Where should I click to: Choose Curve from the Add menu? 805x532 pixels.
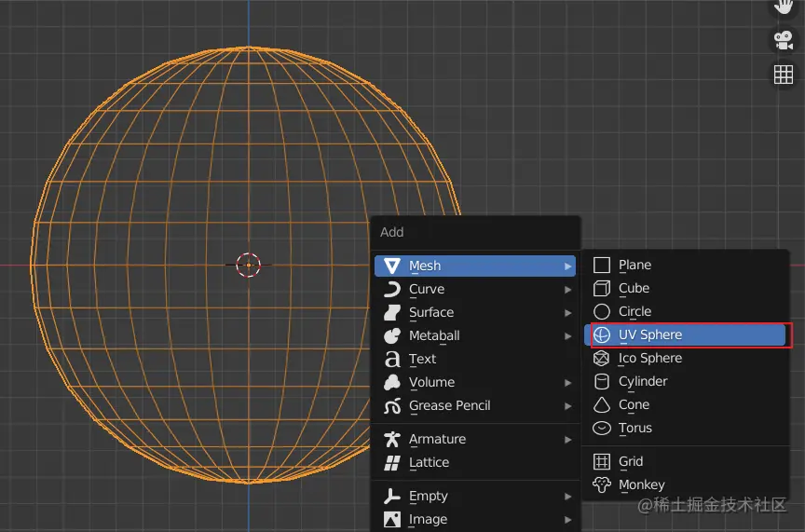pyautogui.click(x=475, y=289)
